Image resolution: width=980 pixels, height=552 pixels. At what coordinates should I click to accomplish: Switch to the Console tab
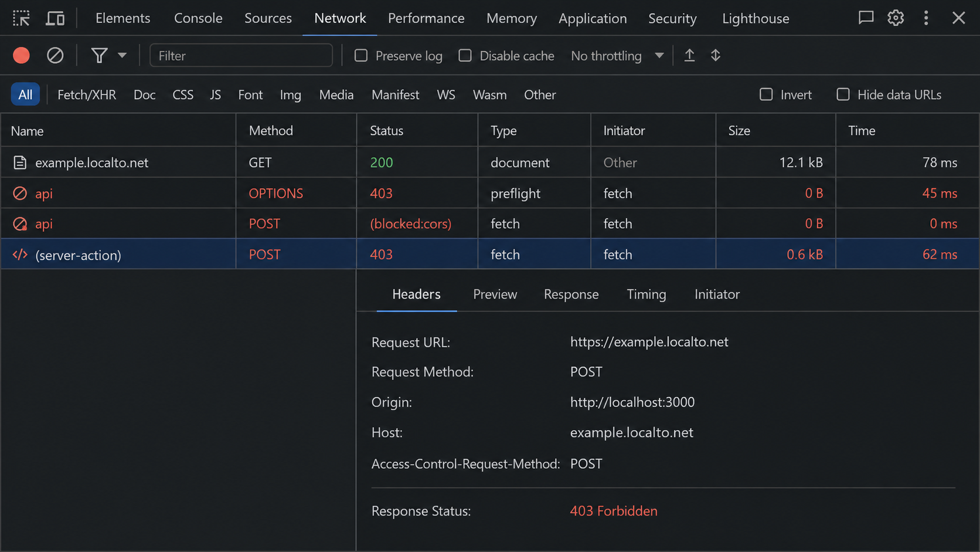click(198, 18)
